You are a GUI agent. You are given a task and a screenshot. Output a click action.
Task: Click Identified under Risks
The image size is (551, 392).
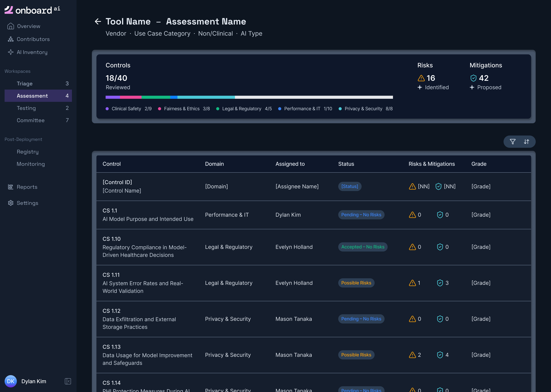pos(437,87)
